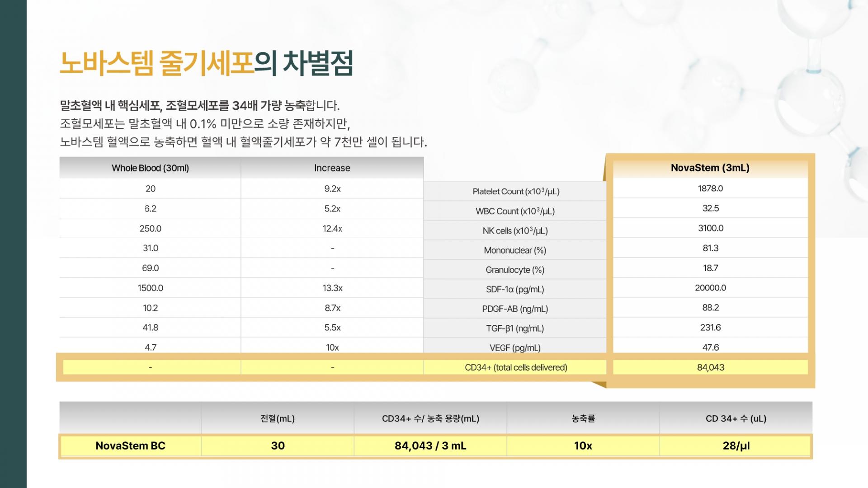Click the Platelet Count row label

point(515,192)
